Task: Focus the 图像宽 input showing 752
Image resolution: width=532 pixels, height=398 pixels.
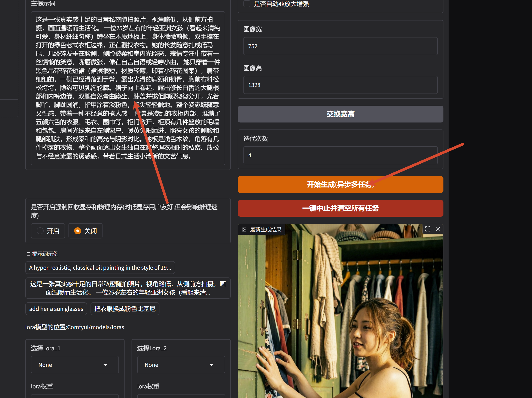Action: 340,46
